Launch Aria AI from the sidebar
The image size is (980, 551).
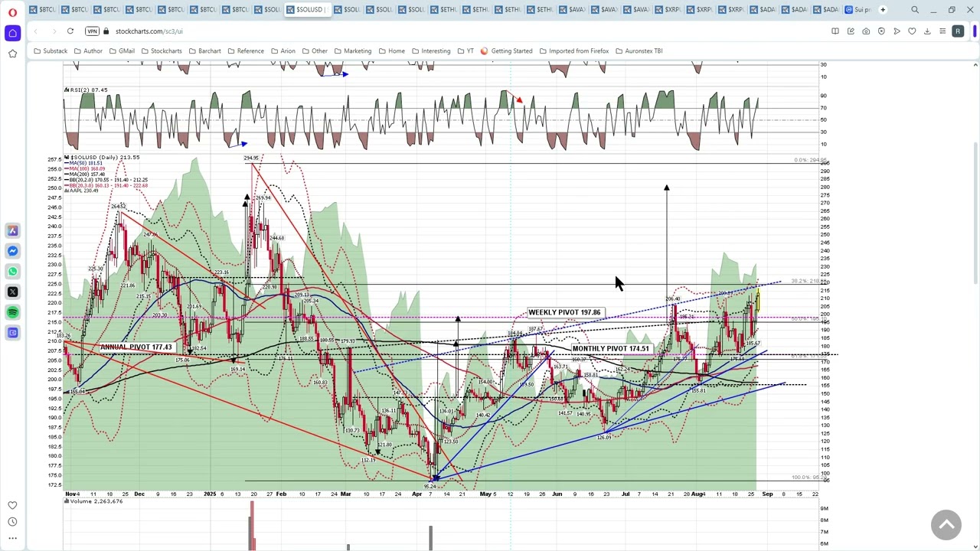pyautogui.click(x=12, y=230)
